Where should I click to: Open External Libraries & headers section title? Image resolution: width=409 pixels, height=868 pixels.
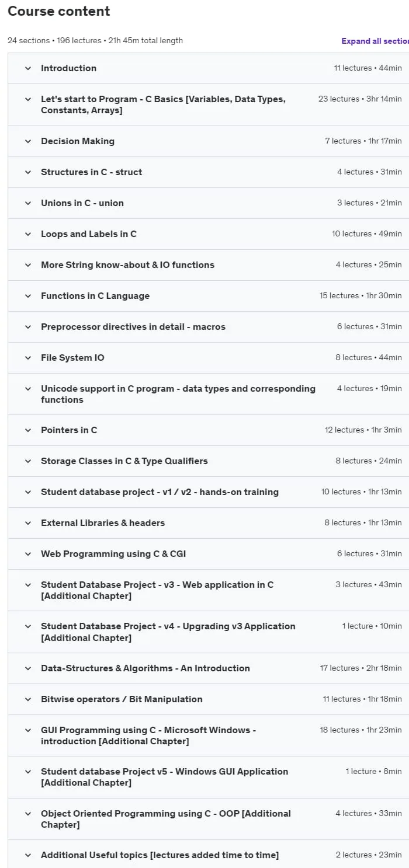103,523
